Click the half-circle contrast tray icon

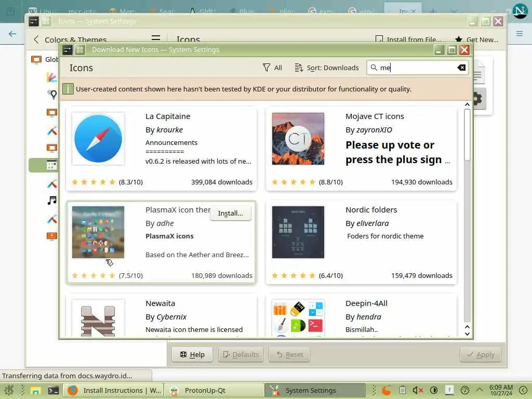pos(434,391)
